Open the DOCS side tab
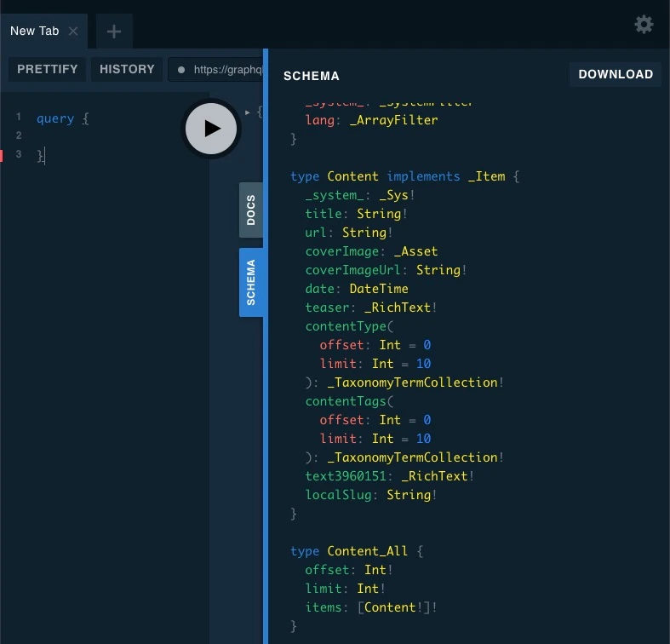Viewport: 670px width, 644px height. (x=251, y=210)
